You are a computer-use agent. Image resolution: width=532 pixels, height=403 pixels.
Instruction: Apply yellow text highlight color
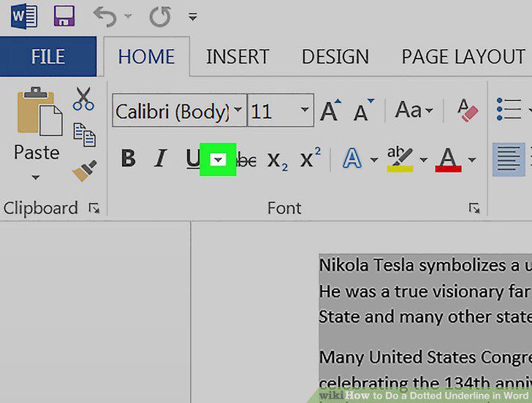click(x=400, y=159)
